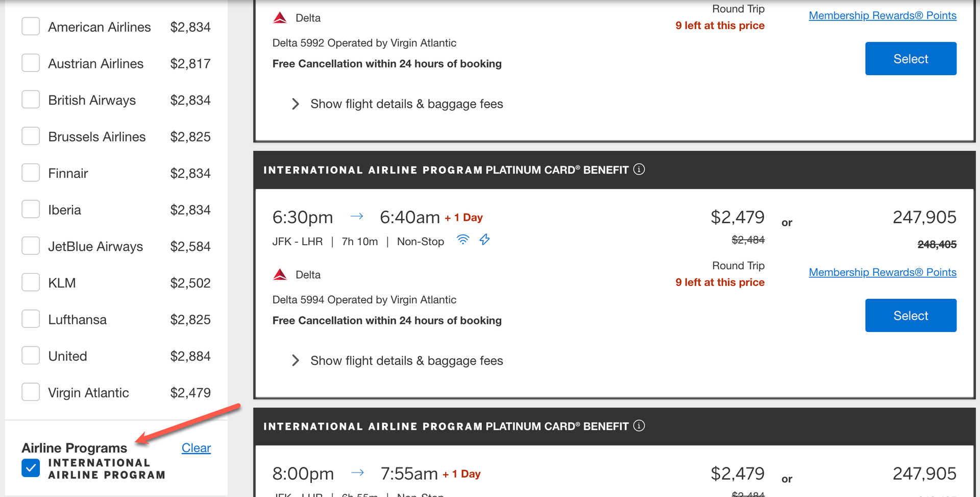Check the American Airlines filter
Image resolution: width=980 pixels, height=497 pixels.
pos(31,26)
